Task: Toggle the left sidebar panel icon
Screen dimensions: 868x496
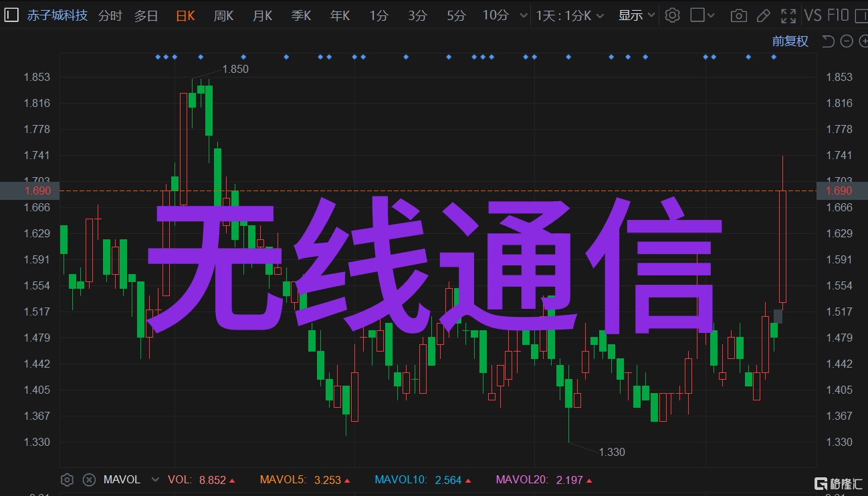Action: (11, 15)
